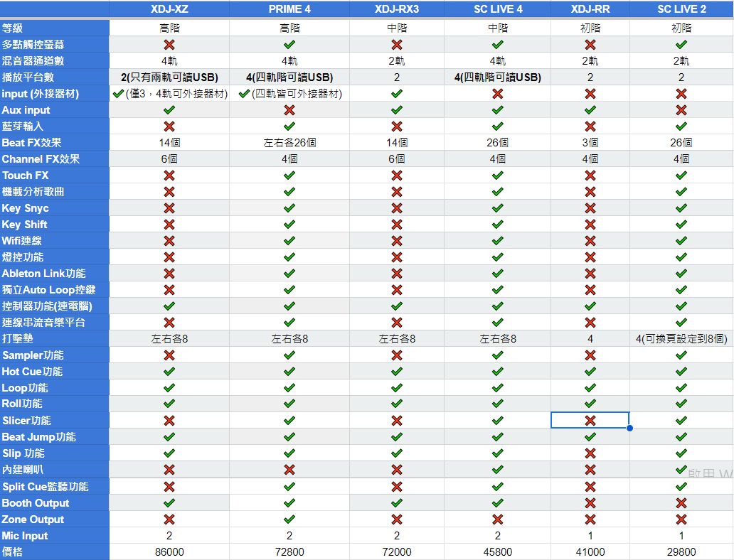Image resolution: width=734 pixels, height=560 pixels.
Task: Click the green check for XDJ-RX3 input (外接器材)
Action: pos(396,94)
